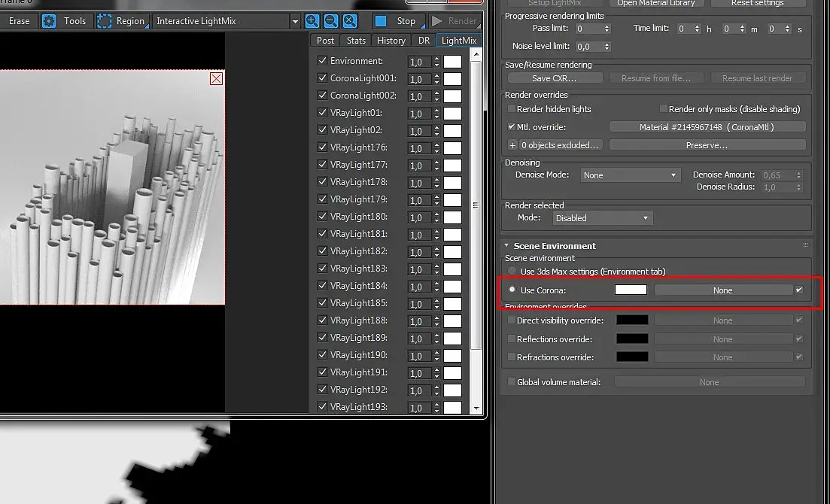Click Pass limit spinner arrows
This screenshot has width=830, height=504.
click(607, 29)
